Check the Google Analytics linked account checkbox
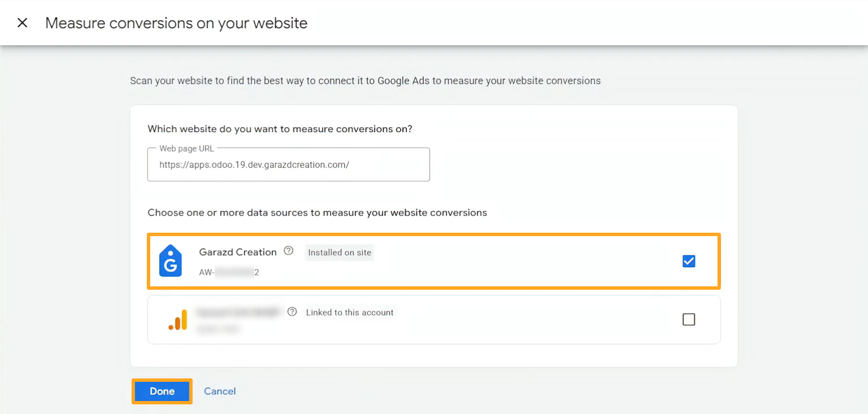 [688, 320]
